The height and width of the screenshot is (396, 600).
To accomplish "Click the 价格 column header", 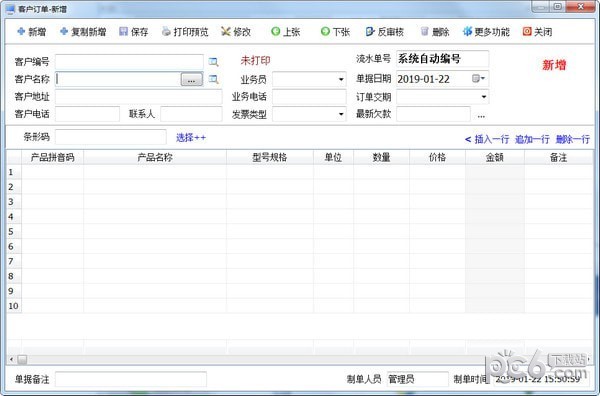I will pos(437,157).
